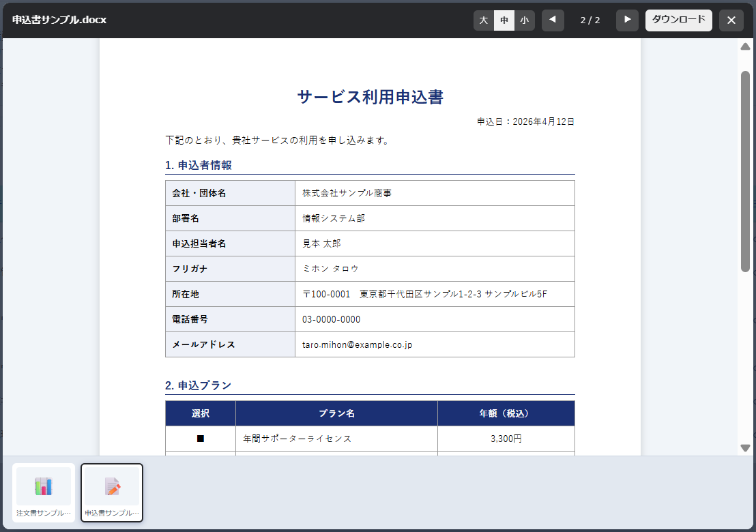Click the scroll up arrow of the preview
This screenshot has width=756, height=532.
click(x=745, y=47)
